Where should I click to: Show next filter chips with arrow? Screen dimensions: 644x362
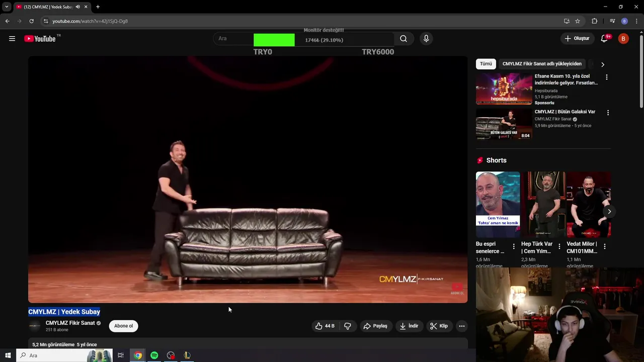[x=602, y=64]
